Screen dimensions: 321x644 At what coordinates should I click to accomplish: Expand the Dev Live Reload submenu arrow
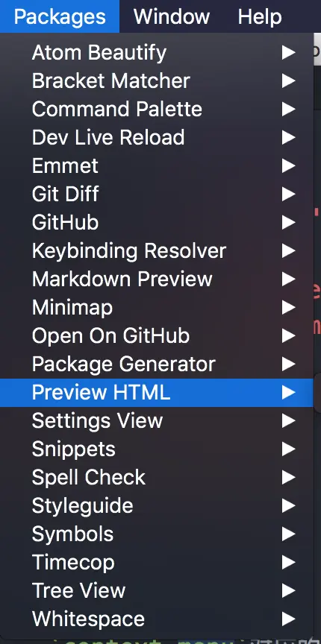click(x=288, y=138)
